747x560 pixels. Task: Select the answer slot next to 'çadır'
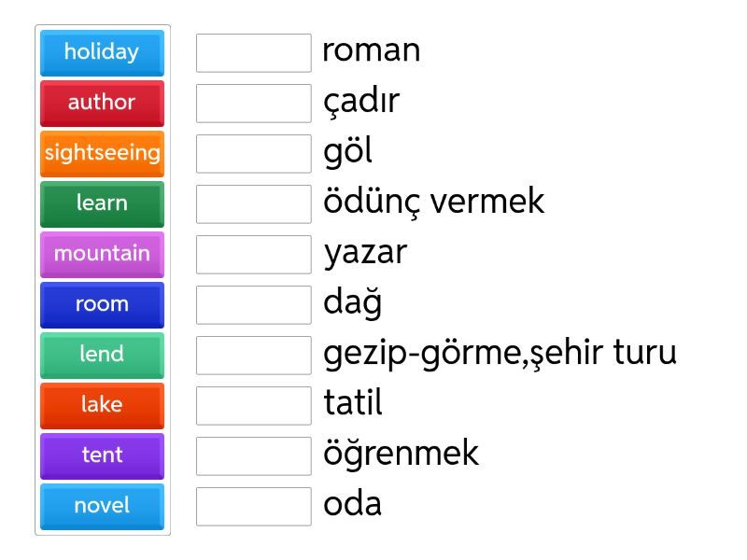pyautogui.click(x=253, y=103)
